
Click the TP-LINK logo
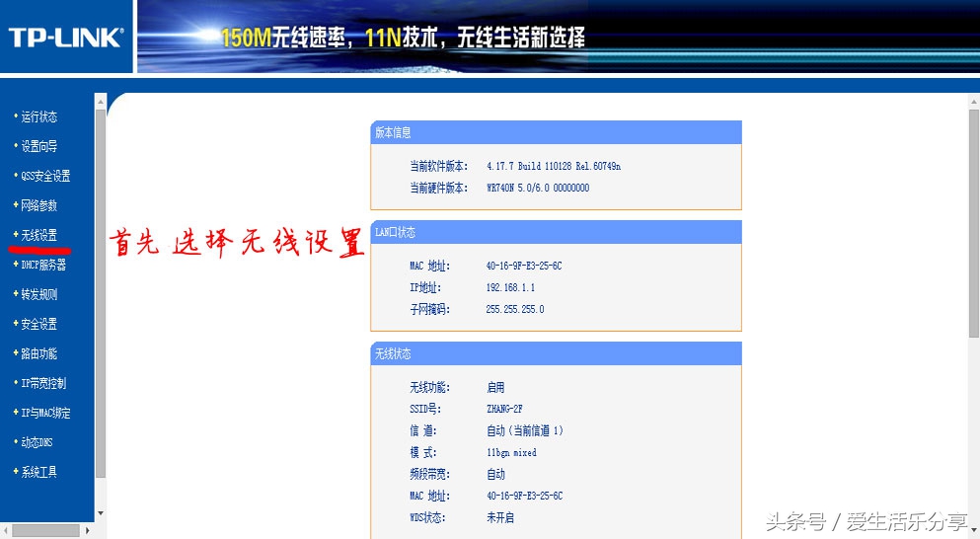tap(65, 38)
